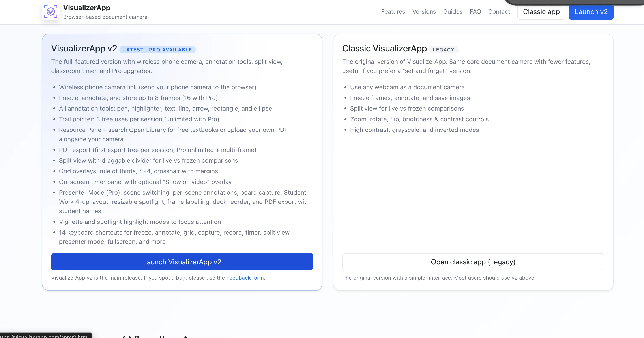Screen dimensions: 644x338
Task: Open the Guides navigation item
Action: (453, 12)
